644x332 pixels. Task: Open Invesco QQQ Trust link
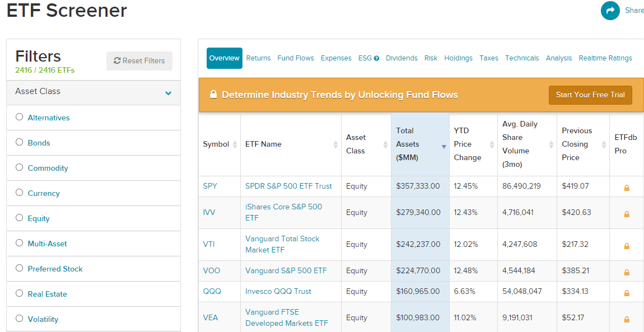(278, 291)
